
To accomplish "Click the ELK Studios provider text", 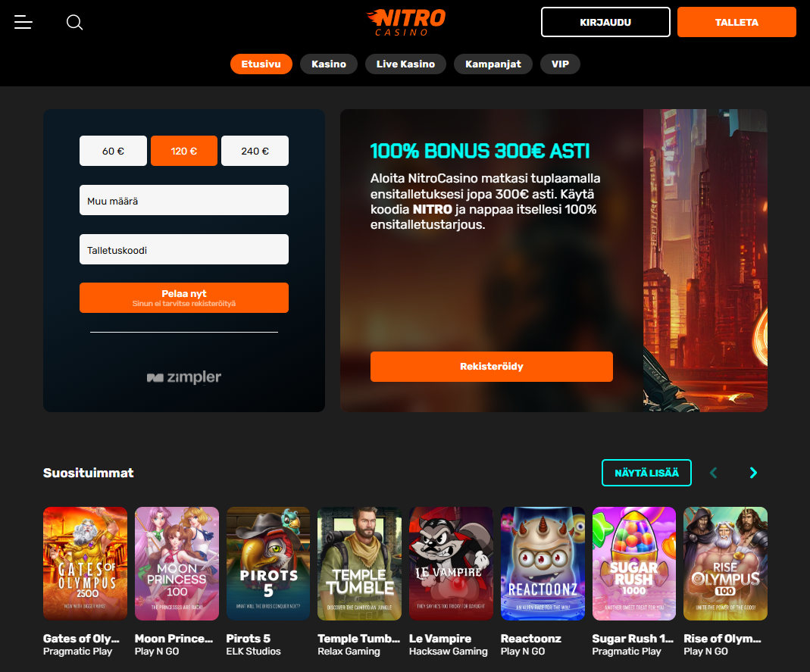I will click(254, 652).
